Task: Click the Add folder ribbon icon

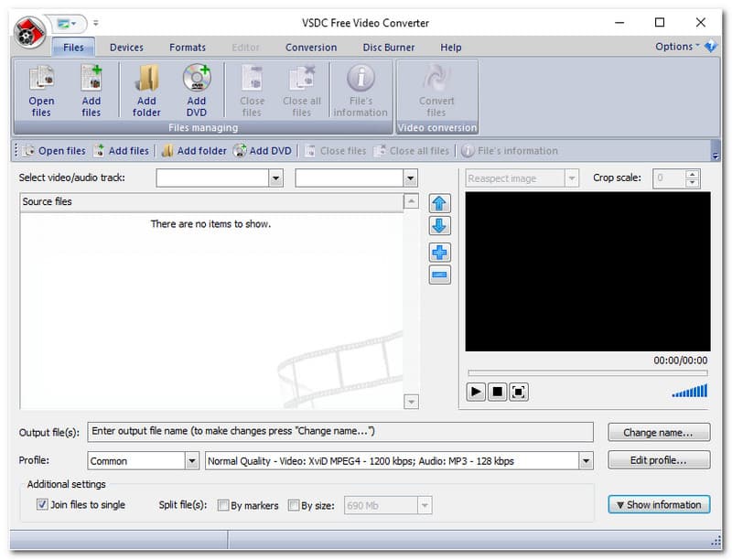Action: click(146, 91)
